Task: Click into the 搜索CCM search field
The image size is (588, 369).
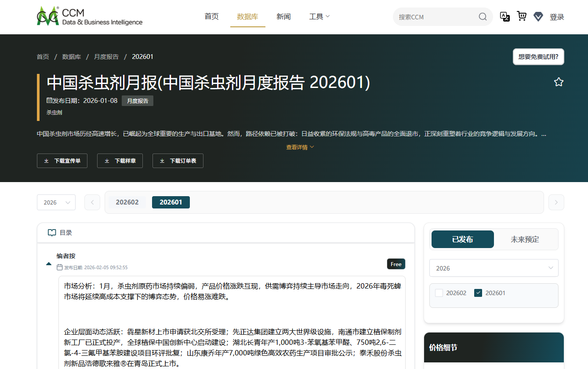Action: click(x=435, y=17)
